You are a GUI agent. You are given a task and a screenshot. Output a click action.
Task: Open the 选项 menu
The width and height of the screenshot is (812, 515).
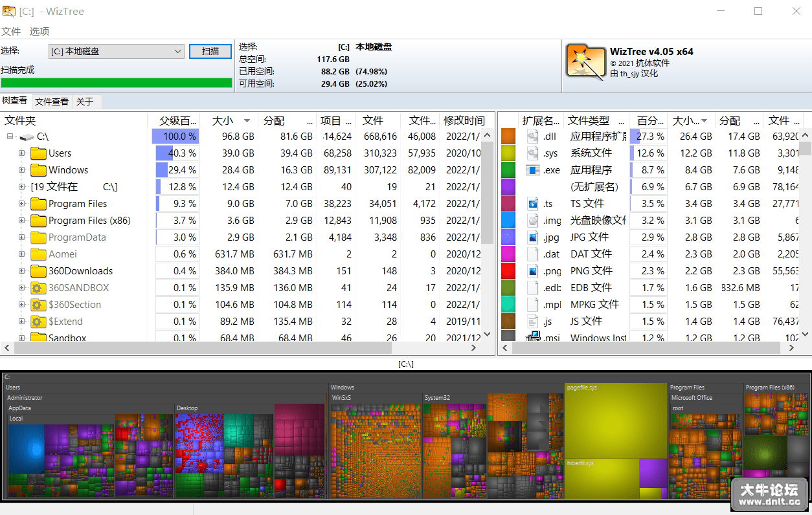[x=39, y=31]
